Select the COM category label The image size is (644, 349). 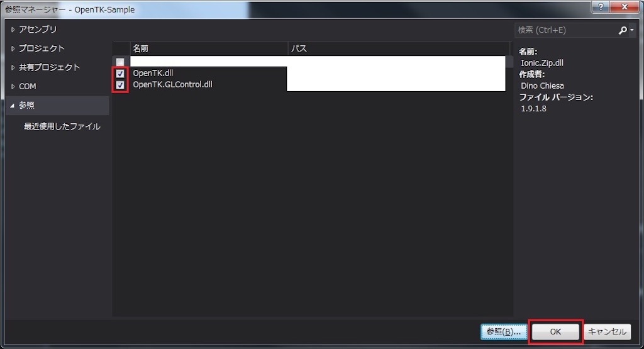[28, 87]
